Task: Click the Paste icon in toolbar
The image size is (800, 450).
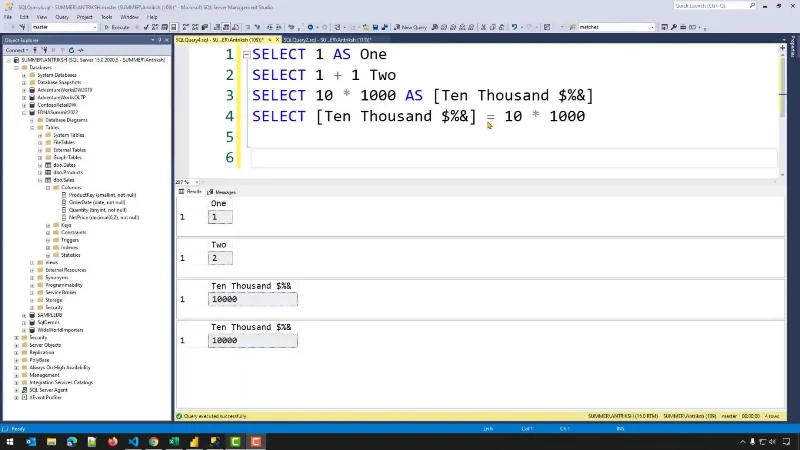Action: click(x=502, y=27)
